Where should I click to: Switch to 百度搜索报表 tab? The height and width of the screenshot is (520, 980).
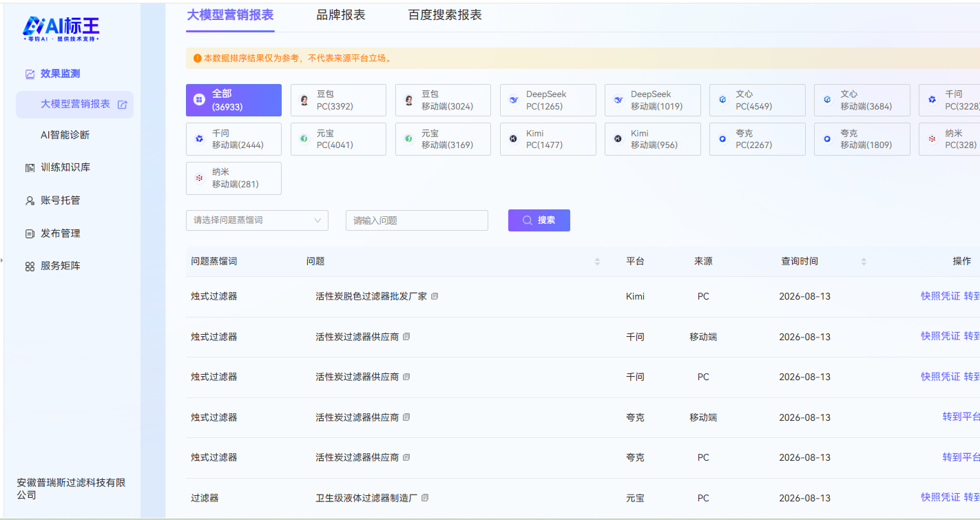point(445,15)
